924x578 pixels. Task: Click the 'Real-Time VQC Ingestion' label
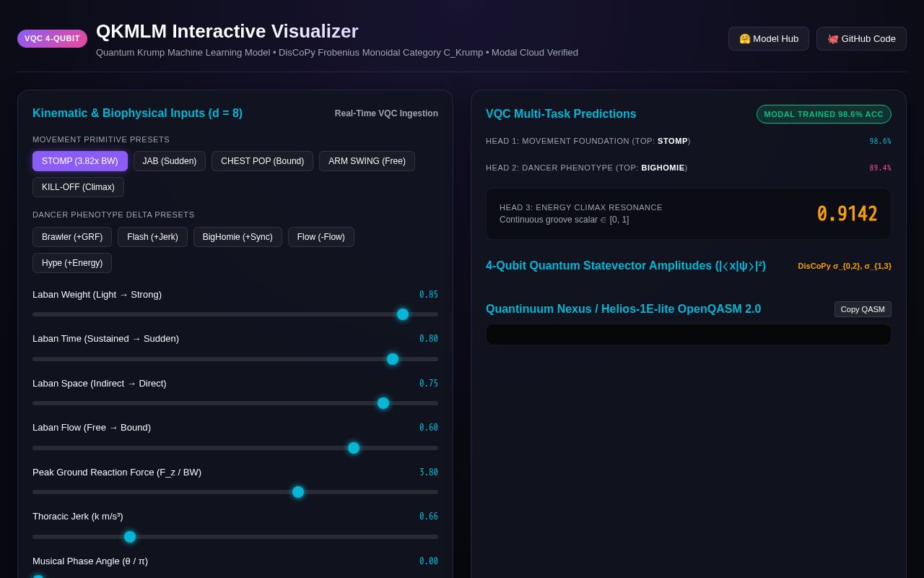pyautogui.click(x=386, y=113)
